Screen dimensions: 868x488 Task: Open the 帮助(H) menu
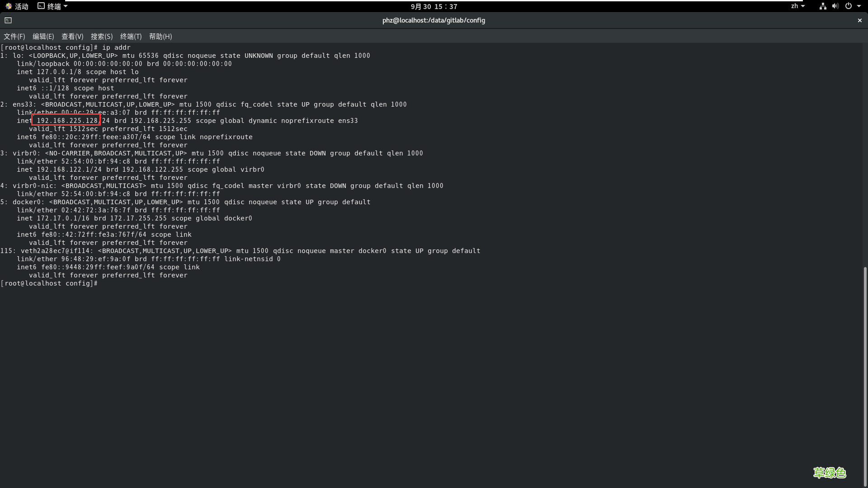tap(160, 37)
